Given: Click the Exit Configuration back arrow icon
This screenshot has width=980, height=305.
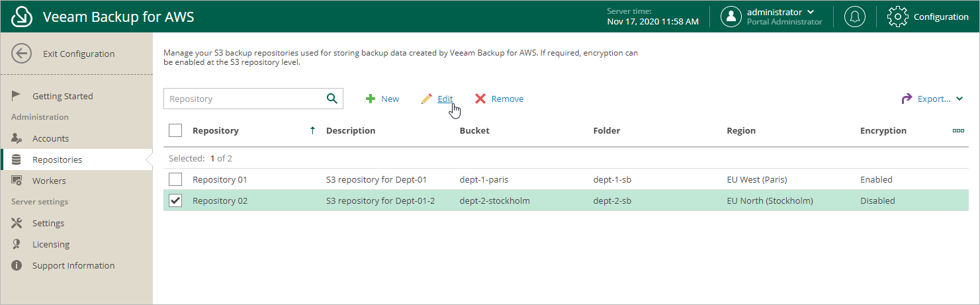Looking at the screenshot, I should pos(22,54).
